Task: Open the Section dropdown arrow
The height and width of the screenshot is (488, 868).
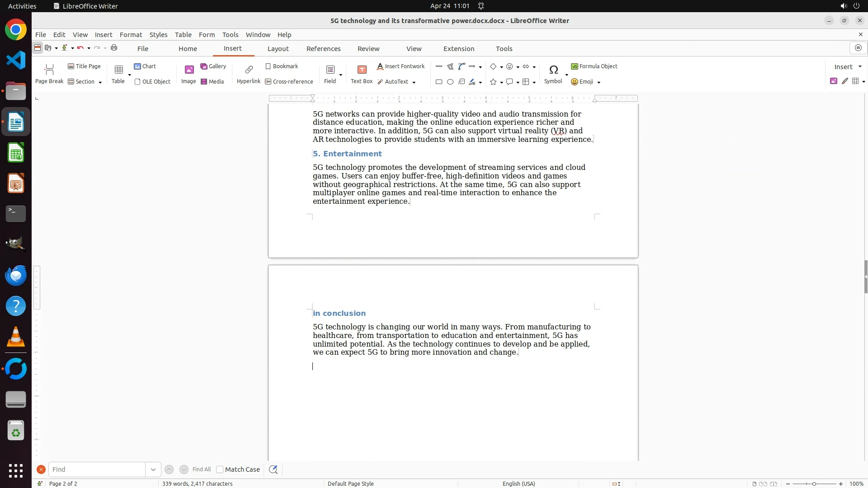Action: coord(100,82)
